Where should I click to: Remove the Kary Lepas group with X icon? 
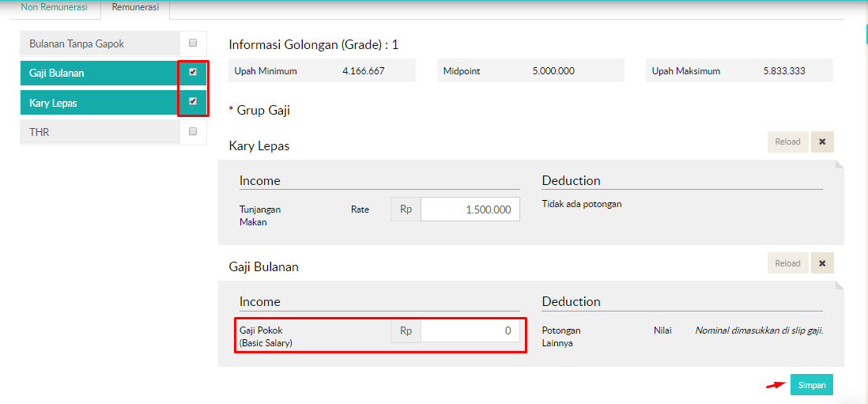tap(822, 142)
